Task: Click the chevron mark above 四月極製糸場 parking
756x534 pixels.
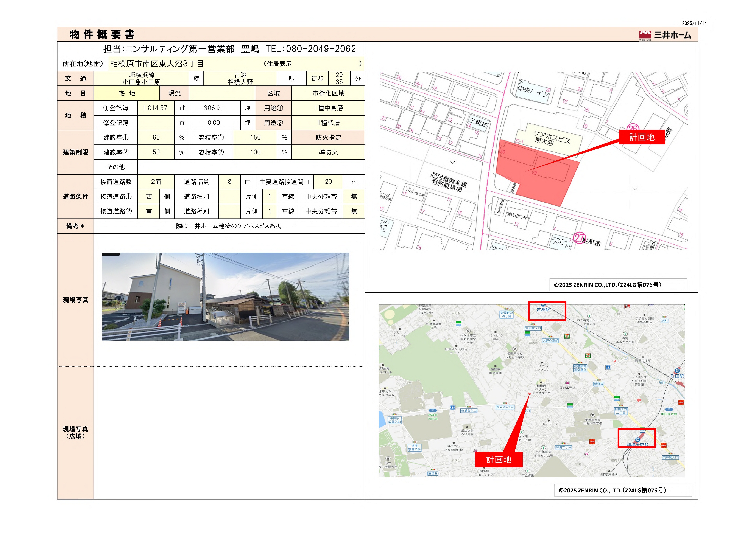Action: [x=453, y=162]
